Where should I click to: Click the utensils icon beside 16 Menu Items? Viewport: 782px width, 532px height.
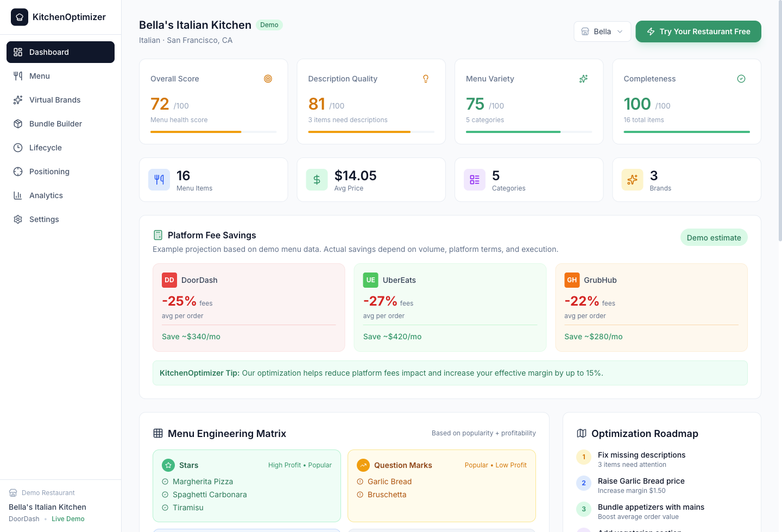[x=159, y=180]
